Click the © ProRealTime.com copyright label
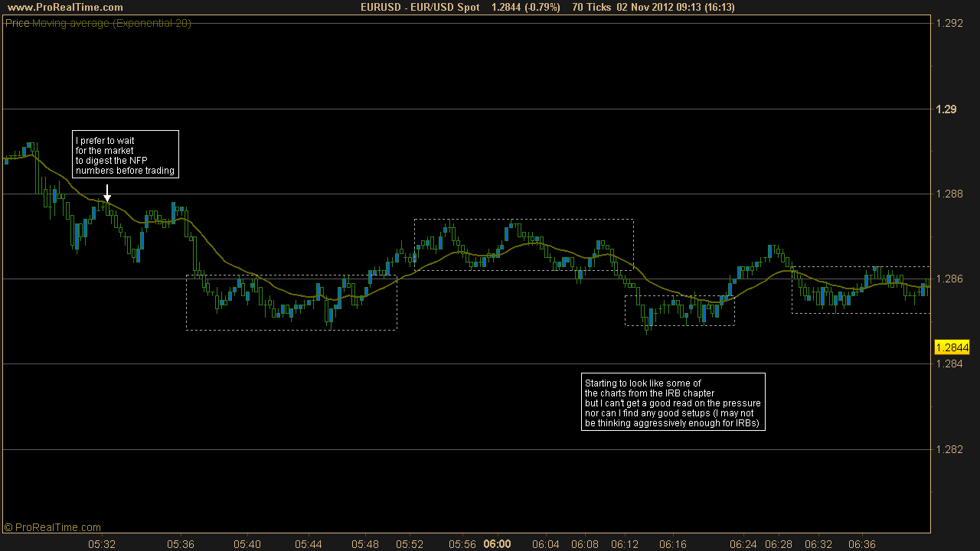 [x=52, y=527]
